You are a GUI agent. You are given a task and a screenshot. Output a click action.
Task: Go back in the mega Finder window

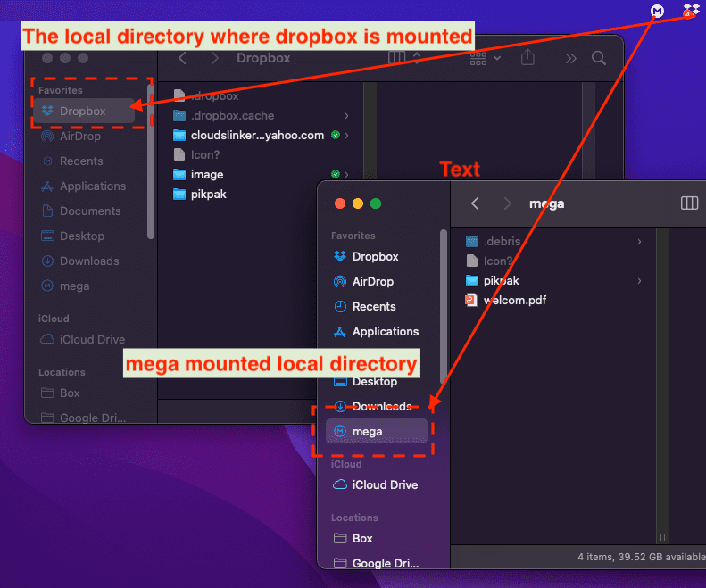[475, 203]
